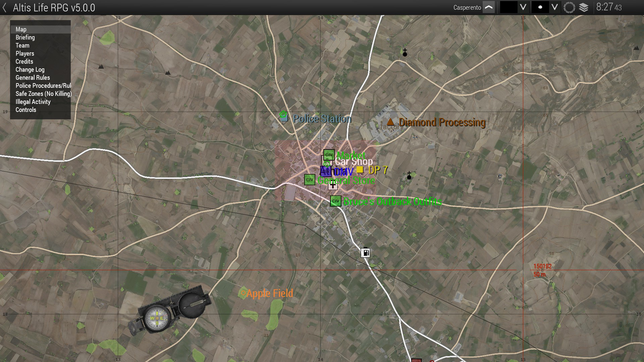The image size is (644, 362).
Task: Open Safe Zones (No Killing) entry
Action: [43, 94]
